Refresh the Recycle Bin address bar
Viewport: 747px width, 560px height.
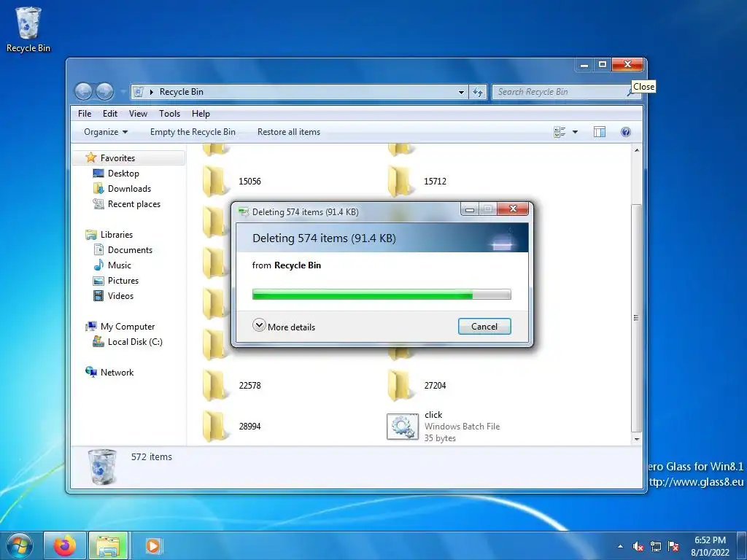[478, 92]
